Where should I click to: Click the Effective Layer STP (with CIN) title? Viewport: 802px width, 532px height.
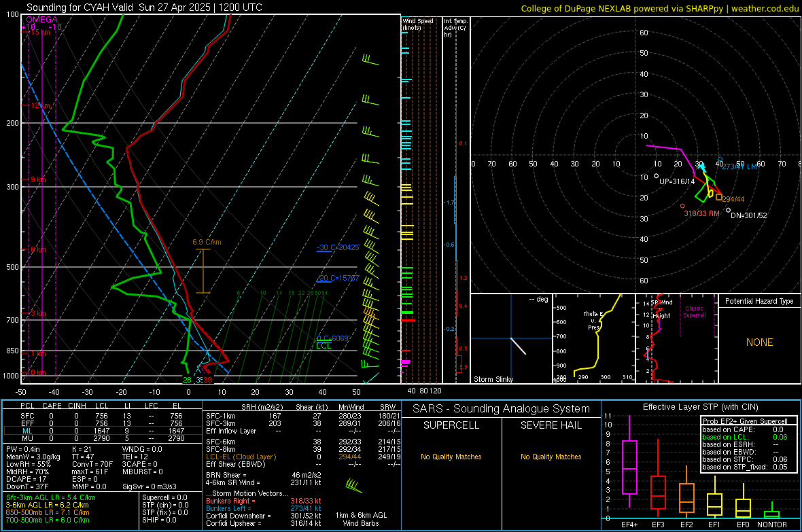[x=700, y=407]
